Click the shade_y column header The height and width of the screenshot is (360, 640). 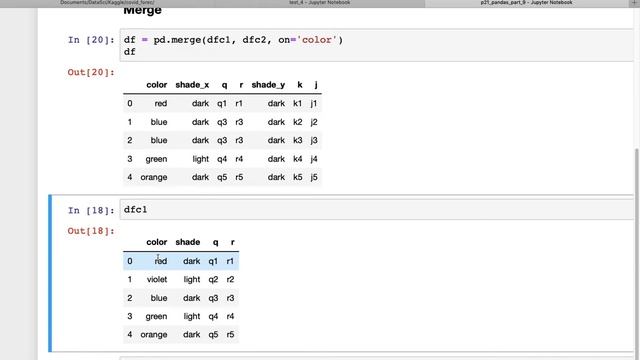pos(268,85)
